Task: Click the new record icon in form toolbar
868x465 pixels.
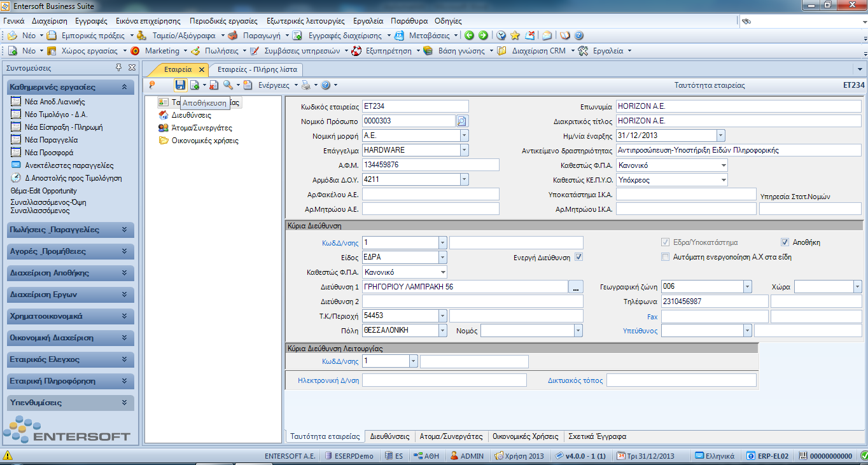Action: point(195,85)
